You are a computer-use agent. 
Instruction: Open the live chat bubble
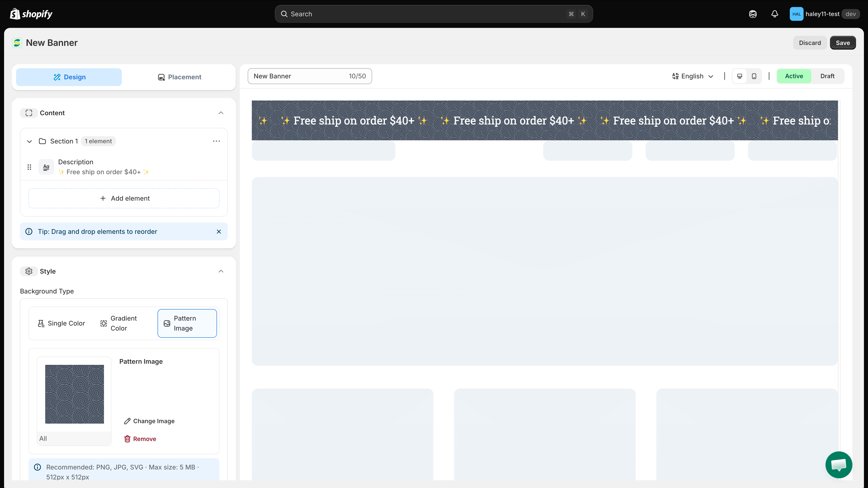pyautogui.click(x=839, y=465)
